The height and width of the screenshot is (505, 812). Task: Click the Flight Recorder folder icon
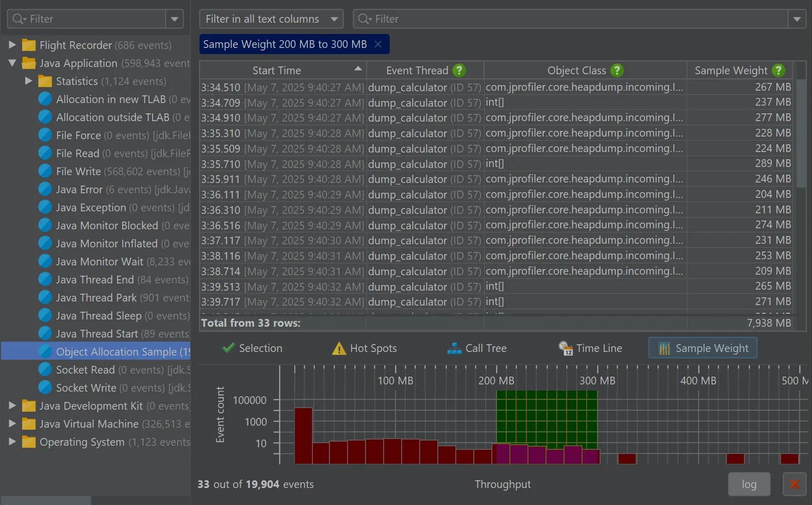tap(29, 45)
